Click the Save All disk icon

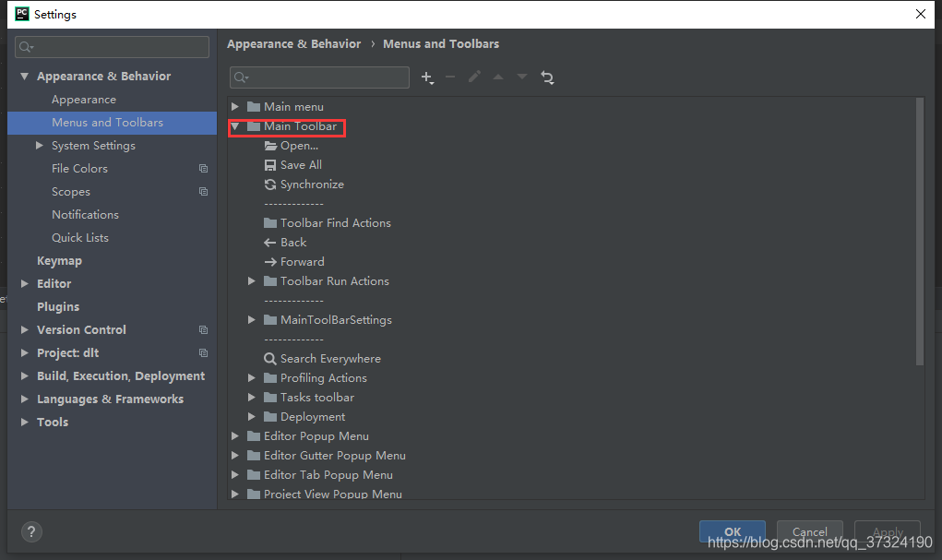(270, 165)
